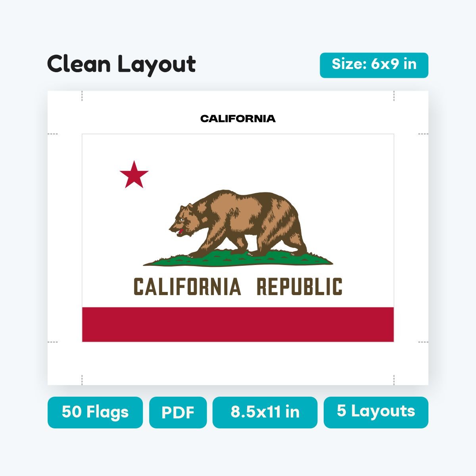
Task: Click the grizzly bear illustration
Action: click(x=238, y=223)
